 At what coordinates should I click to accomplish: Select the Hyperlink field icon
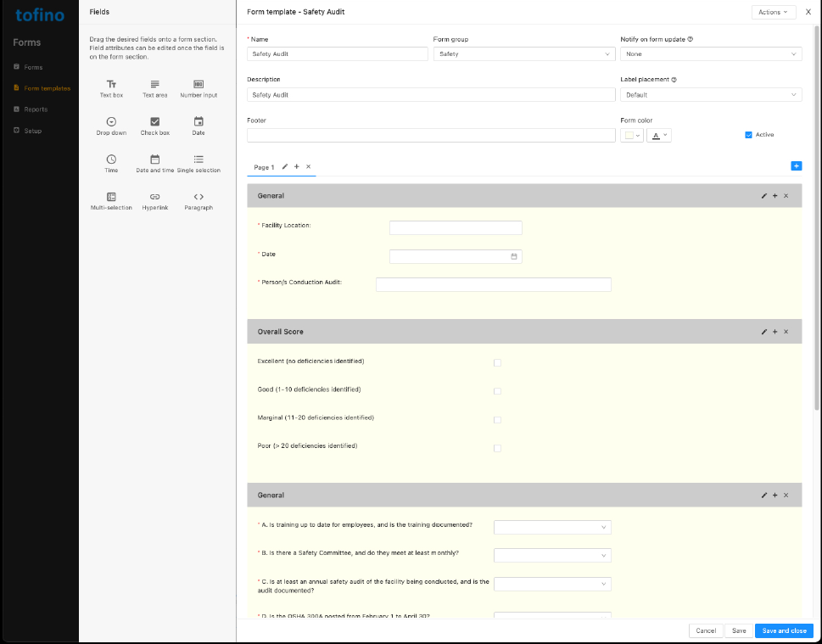154,197
